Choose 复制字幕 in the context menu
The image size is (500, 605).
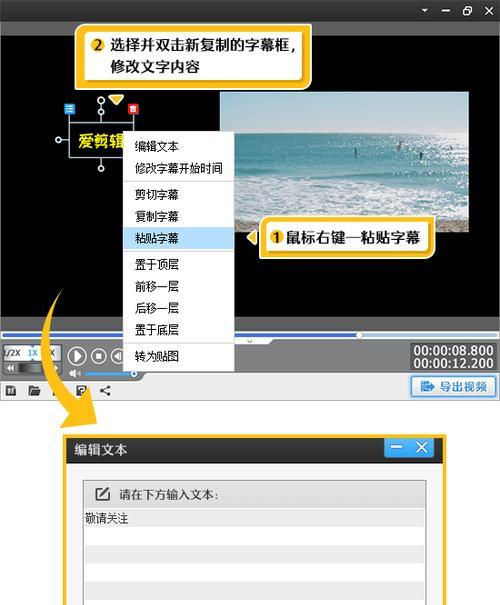[x=178, y=216]
